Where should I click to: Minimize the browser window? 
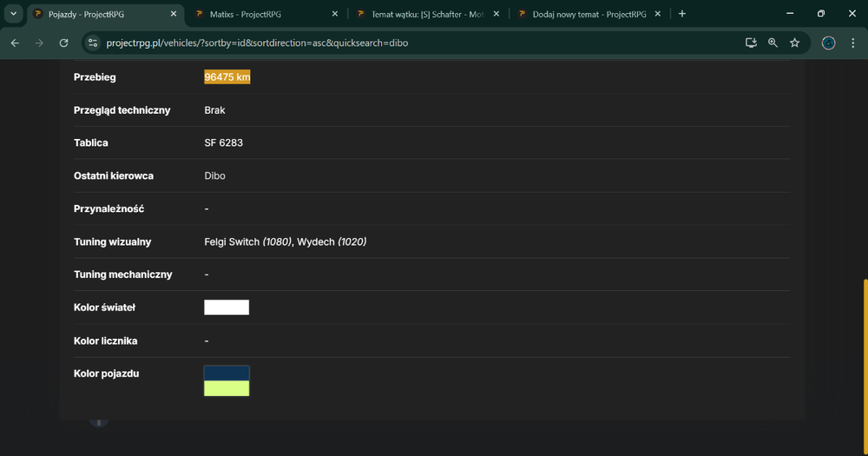pos(790,14)
